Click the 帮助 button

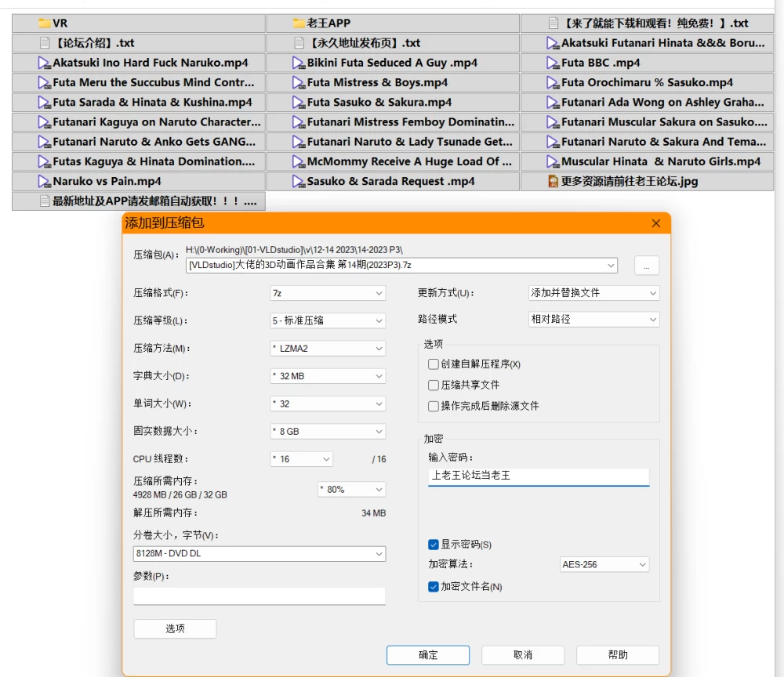coord(618,655)
